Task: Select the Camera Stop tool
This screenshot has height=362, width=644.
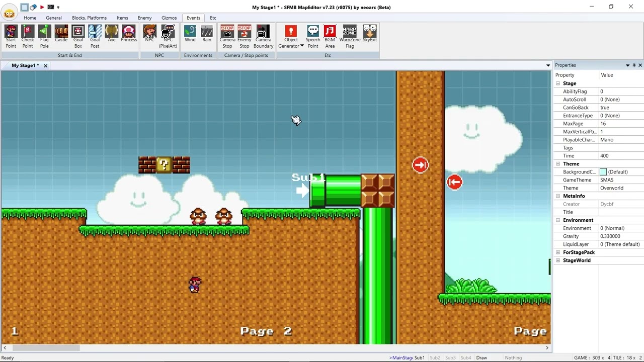Action: click(227, 37)
